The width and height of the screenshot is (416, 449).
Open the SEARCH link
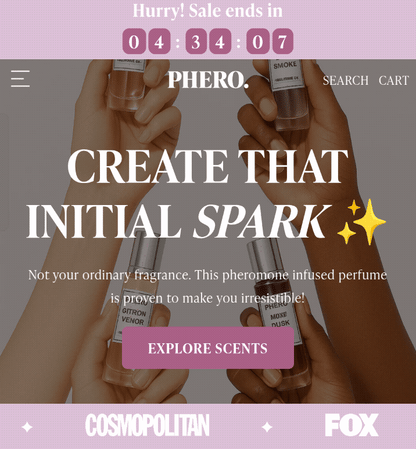pos(345,80)
